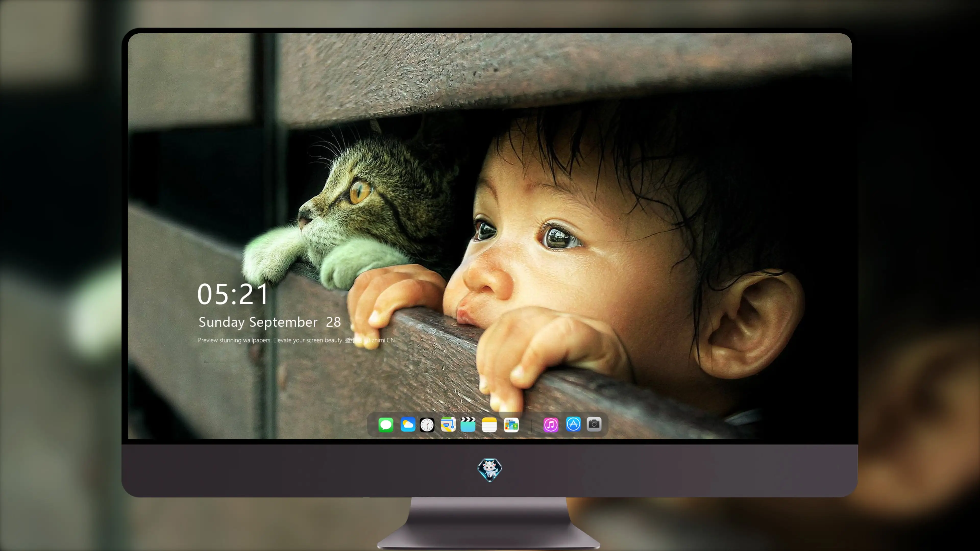Launch the pink iTunes Store music icon
The image size is (980, 551).
[551, 424]
